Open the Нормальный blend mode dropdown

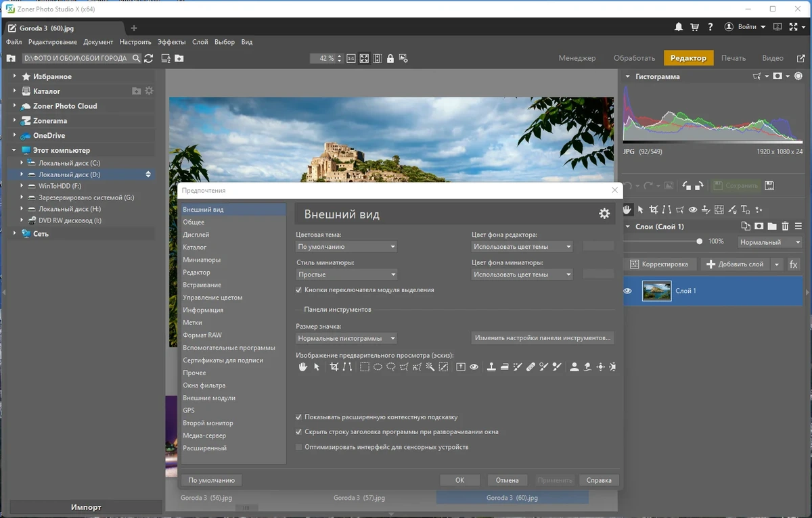(770, 242)
